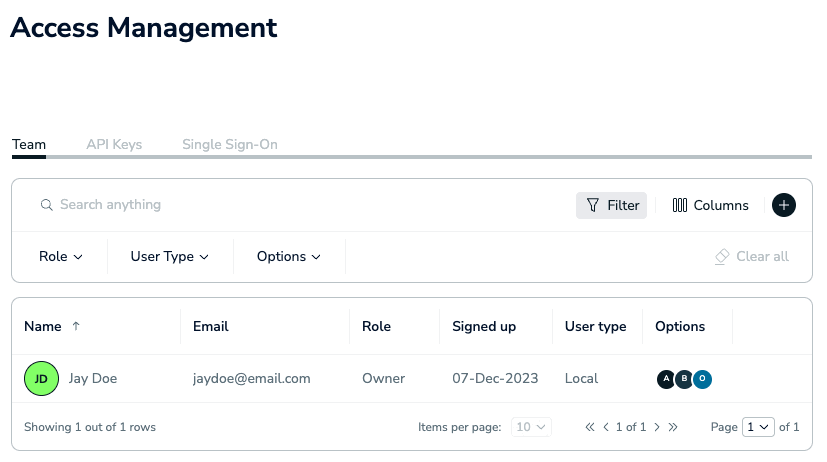Open the items per page dropdown

[531, 427]
